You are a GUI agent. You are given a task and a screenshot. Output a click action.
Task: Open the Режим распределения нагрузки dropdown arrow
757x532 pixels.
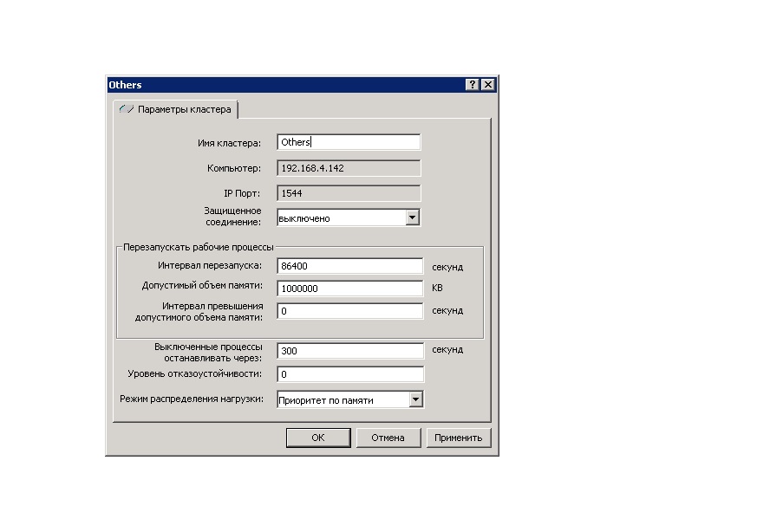(415, 399)
